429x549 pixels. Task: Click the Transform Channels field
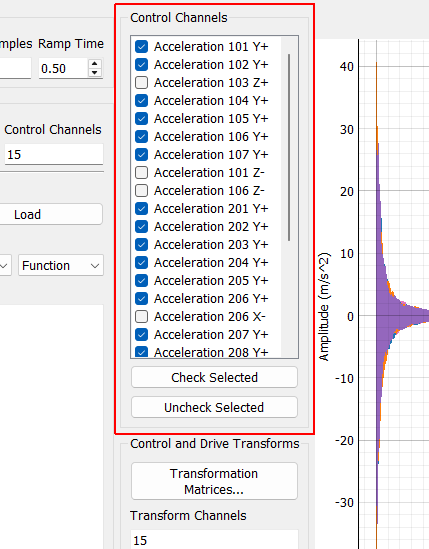pos(214,540)
